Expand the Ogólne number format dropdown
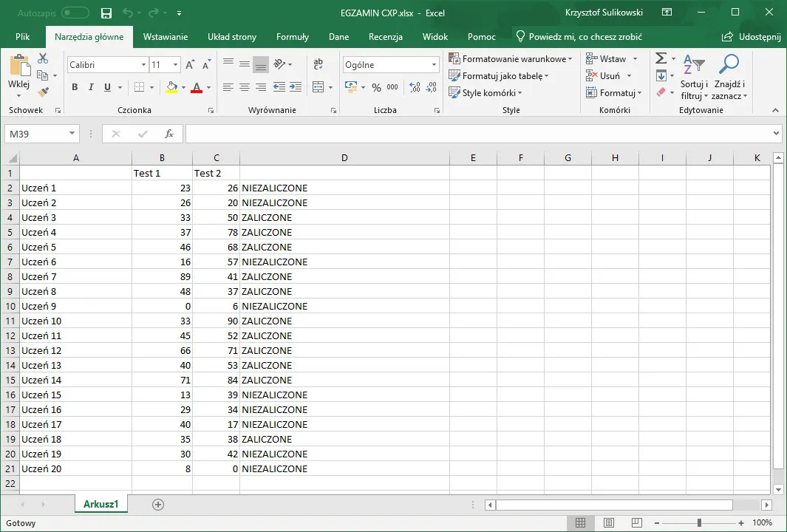Screen dimensions: 787x532 [x=434, y=65]
